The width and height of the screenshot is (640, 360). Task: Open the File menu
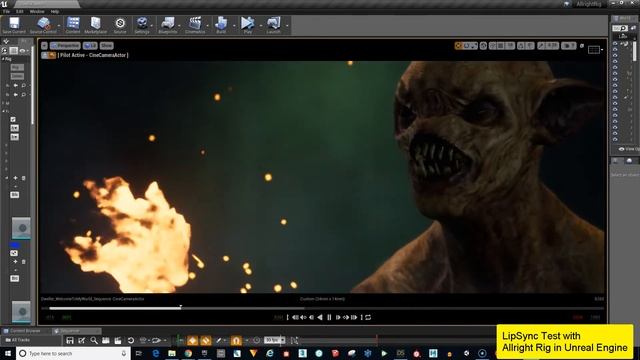click(7, 11)
